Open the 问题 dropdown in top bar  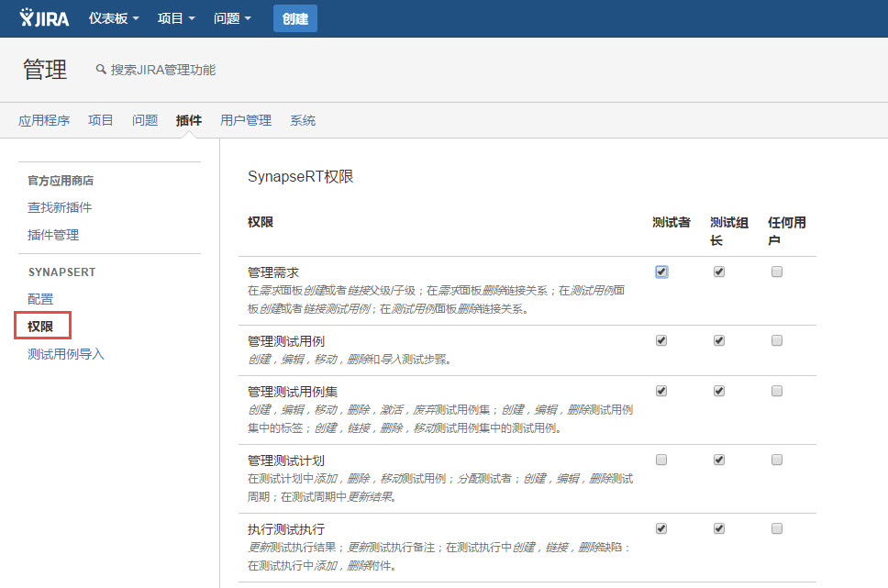[232, 18]
